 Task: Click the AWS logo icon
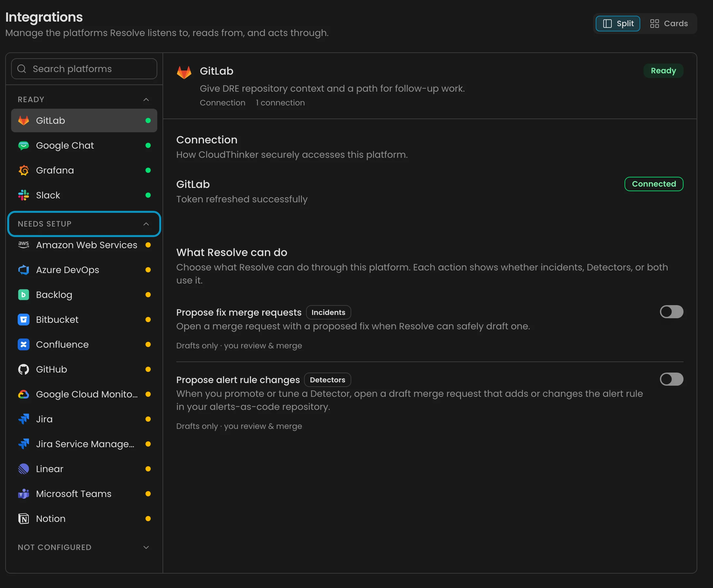(23, 245)
